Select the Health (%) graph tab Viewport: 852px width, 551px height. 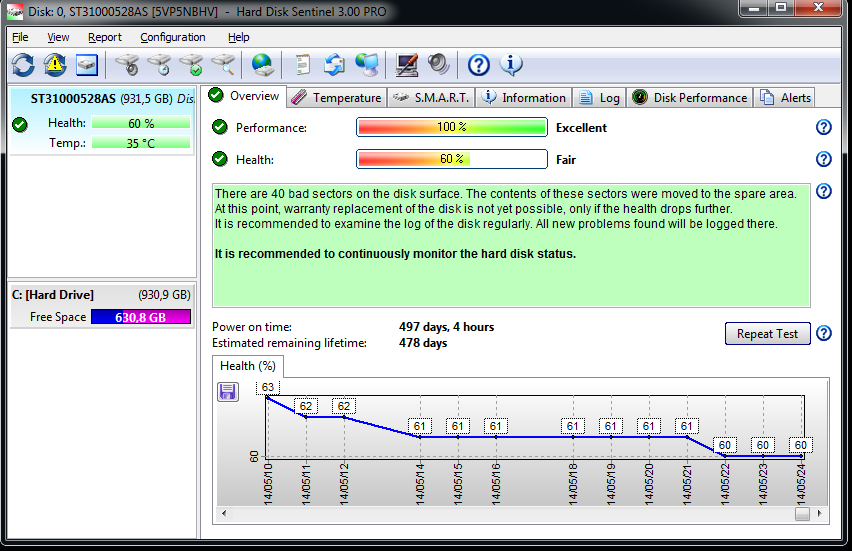coord(248,366)
